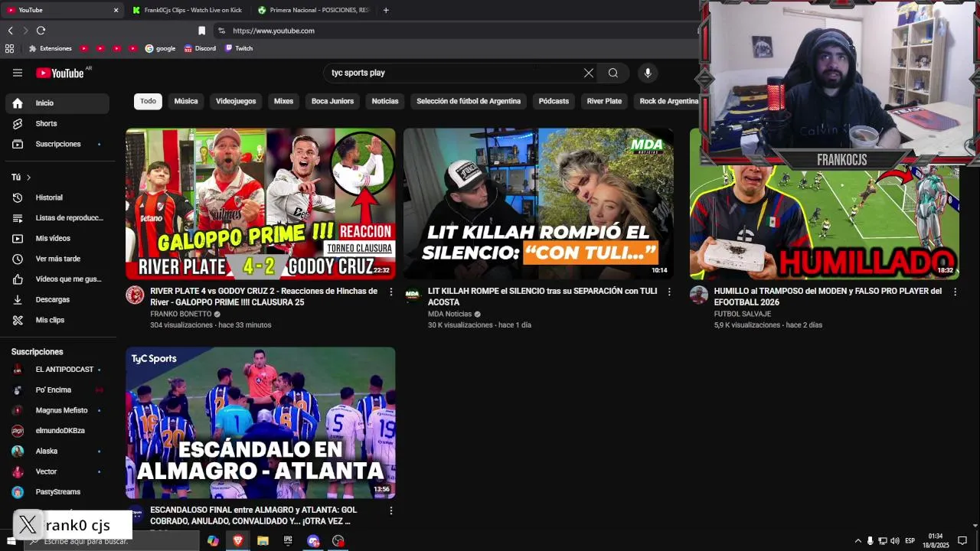Screen dimensions: 980x551
Task: Open EL ANTIPODCAST subscription channel
Action: click(57, 370)
